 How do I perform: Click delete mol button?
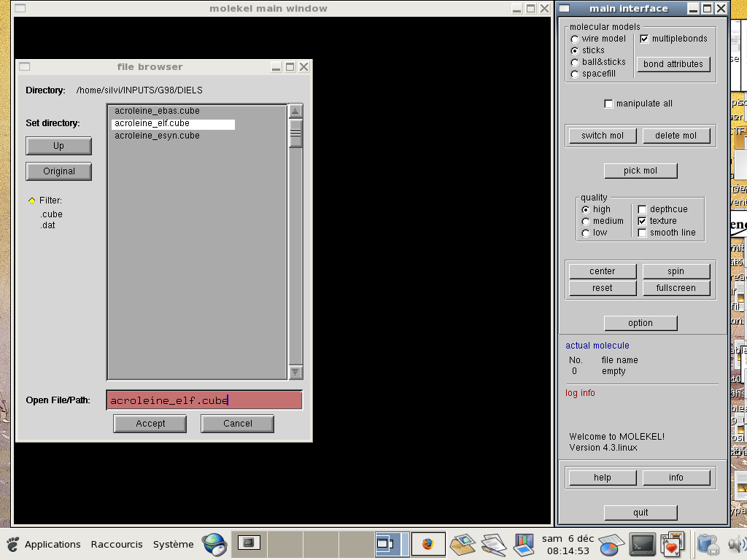point(676,136)
